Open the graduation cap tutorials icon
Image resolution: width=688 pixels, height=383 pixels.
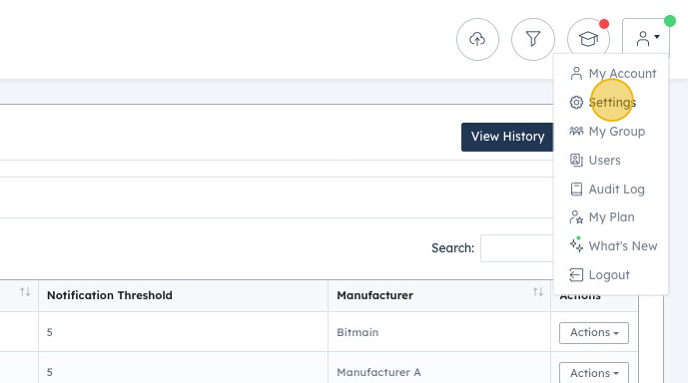(588, 39)
